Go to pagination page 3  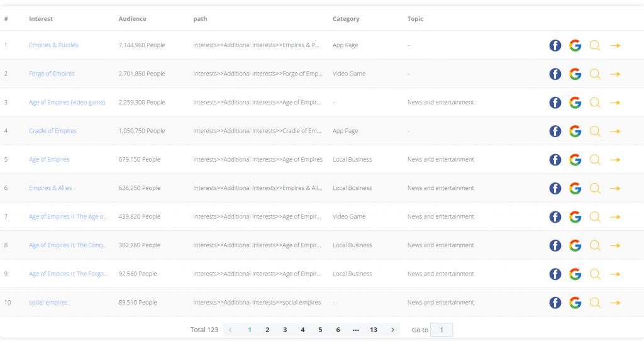tap(285, 330)
